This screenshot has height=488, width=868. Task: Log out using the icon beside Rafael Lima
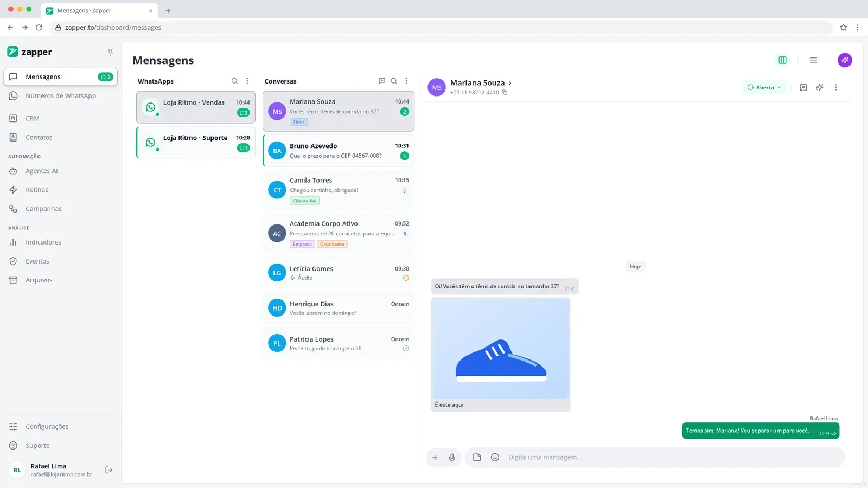click(109, 470)
